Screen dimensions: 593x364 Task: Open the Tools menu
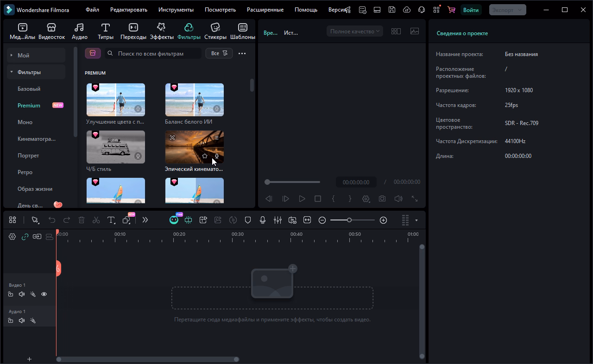(176, 10)
